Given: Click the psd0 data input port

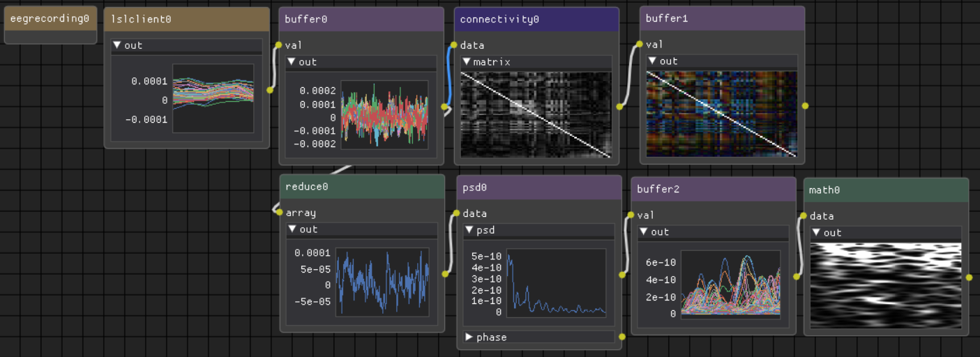Looking at the screenshot, I should 457,213.
